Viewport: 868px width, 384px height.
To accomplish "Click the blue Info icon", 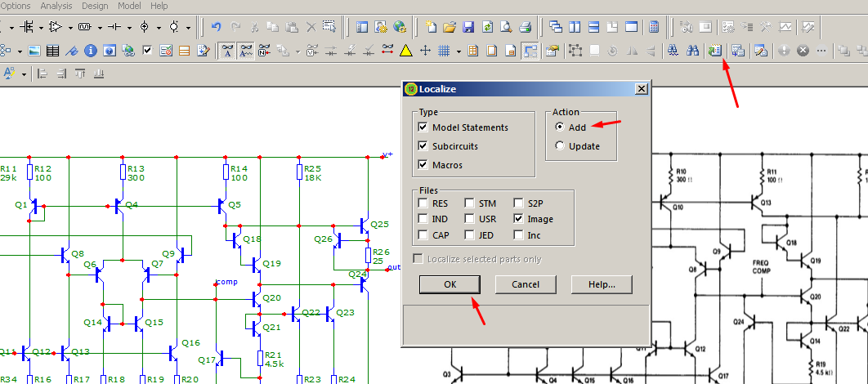I will [91, 51].
